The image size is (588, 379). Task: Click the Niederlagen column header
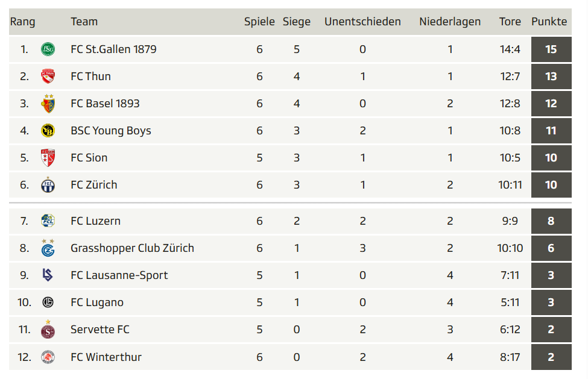450,22
